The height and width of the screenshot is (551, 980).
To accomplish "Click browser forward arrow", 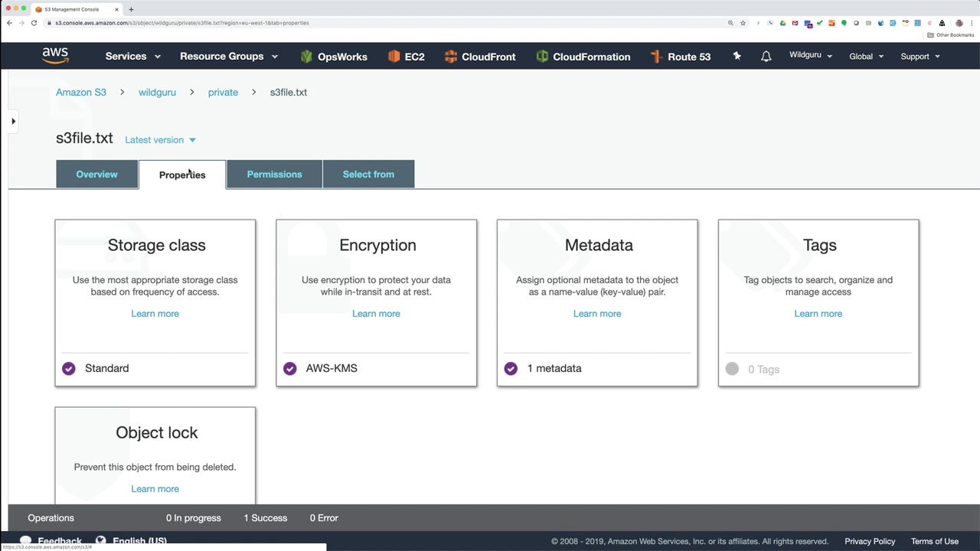I will 21,23.
